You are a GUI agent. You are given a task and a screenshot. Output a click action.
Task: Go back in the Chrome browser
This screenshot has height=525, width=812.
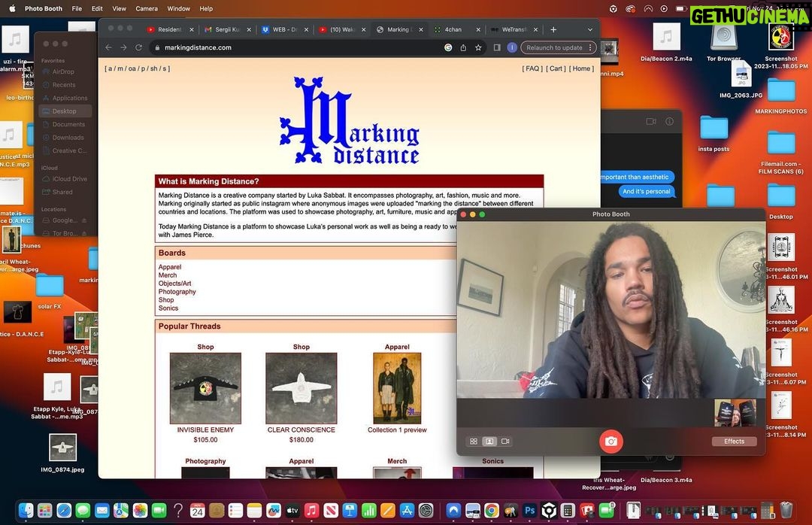click(x=108, y=47)
